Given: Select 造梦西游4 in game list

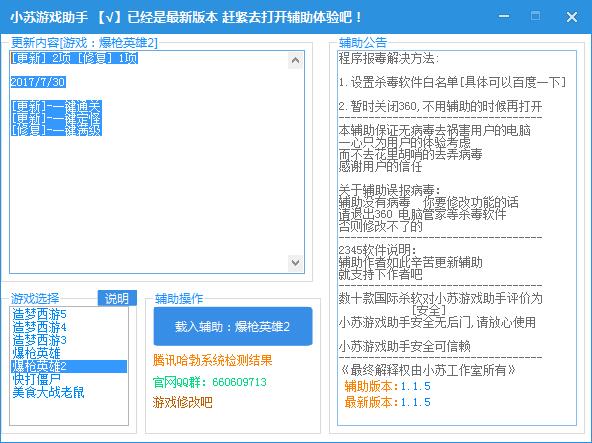Looking at the screenshot, I should pos(39,326).
